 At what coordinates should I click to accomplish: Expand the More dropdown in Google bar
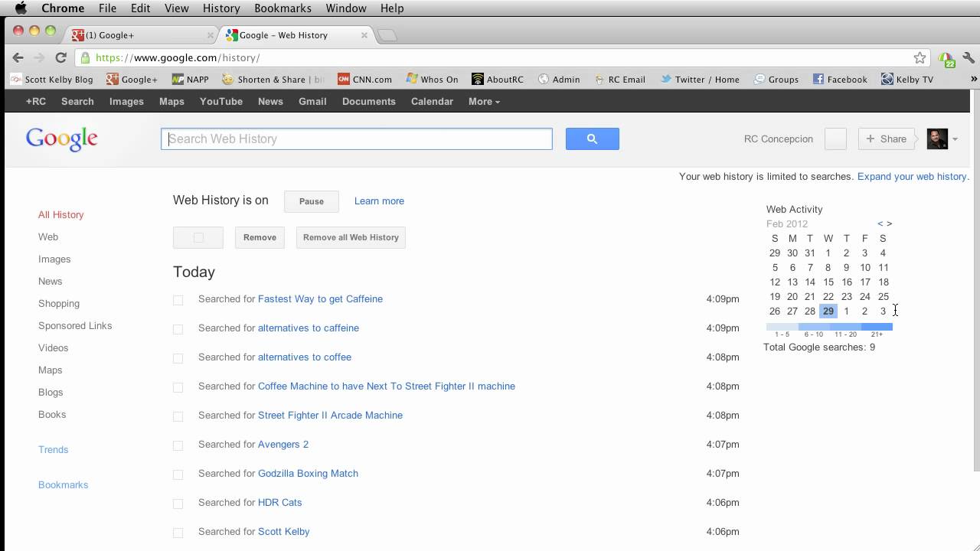(484, 101)
